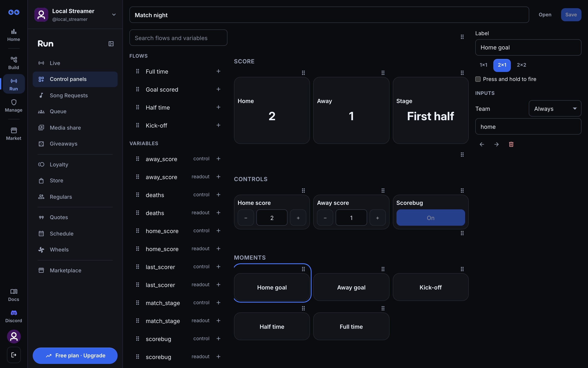Enable Press and hold to fire checkbox
Viewport: 588px width, 368px height.
478,79
